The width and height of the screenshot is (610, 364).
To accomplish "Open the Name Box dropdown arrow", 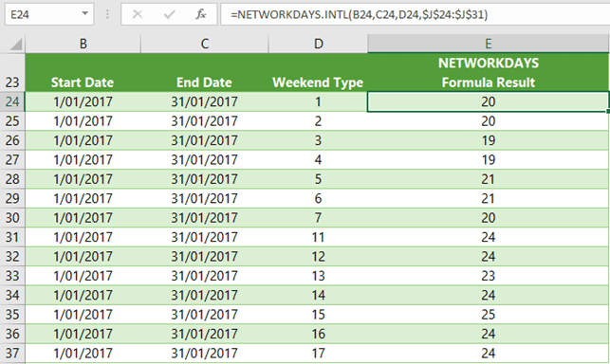I will (84, 14).
